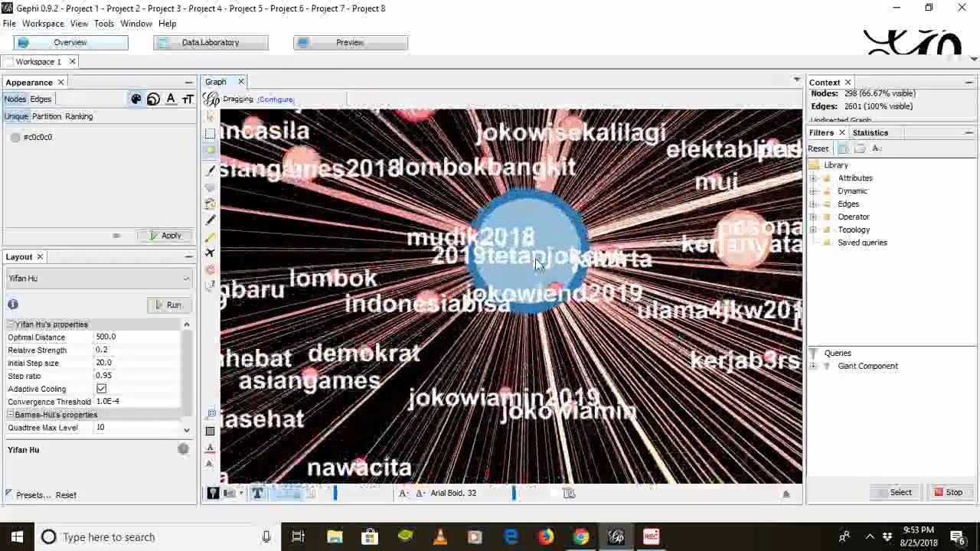Run the Yifan Hu layout
The height and width of the screenshot is (551, 980).
pos(168,305)
